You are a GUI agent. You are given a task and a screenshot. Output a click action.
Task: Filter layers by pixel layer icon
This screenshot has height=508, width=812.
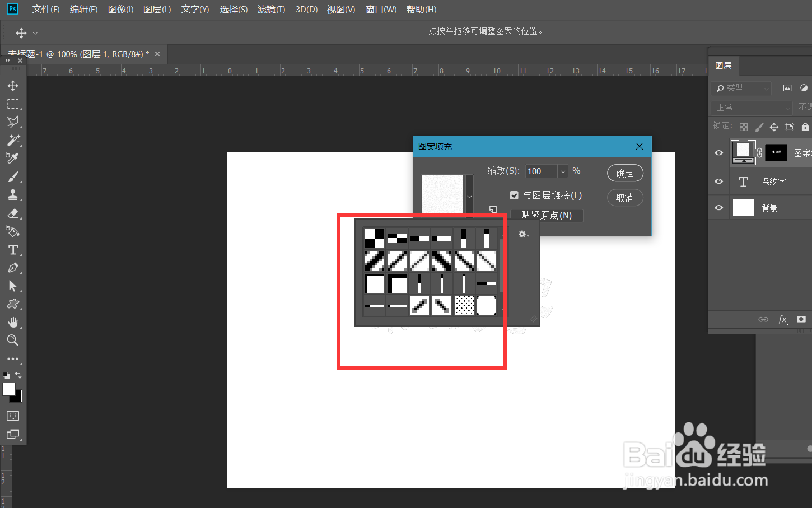(x=787, y=88)
